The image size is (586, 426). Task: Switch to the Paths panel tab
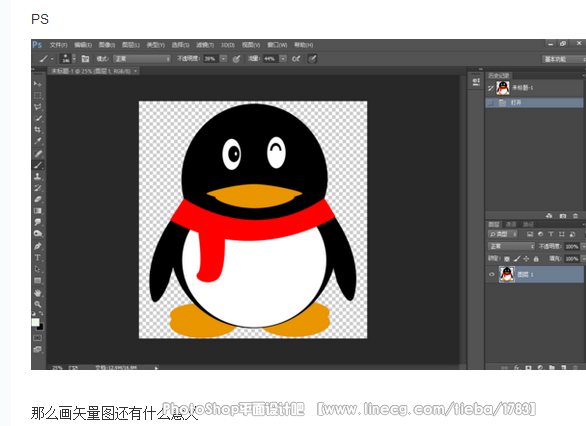[528, 224]
